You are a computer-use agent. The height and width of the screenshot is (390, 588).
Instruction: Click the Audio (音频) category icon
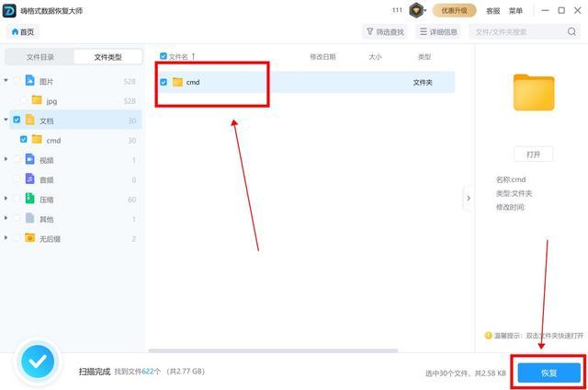click(x=29, y=179)
